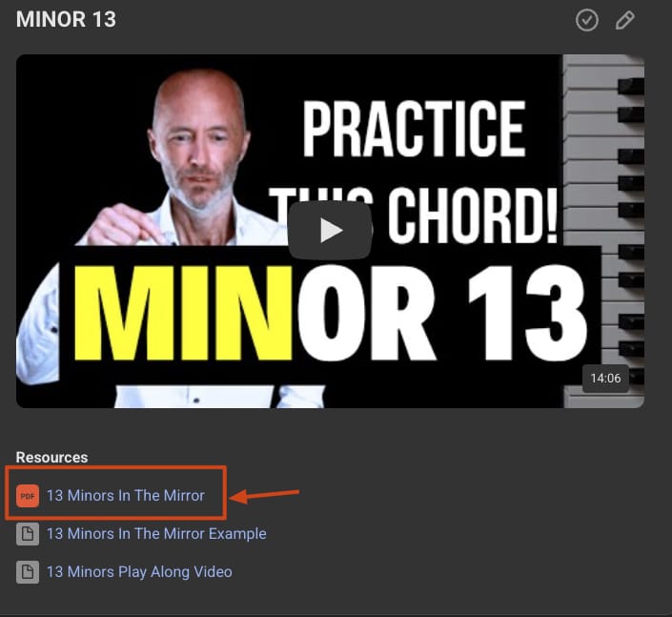Open the 13 Minors In The Mirror link

[125, 496]
